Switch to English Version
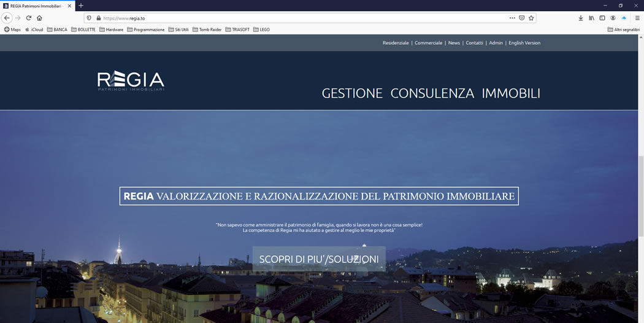This screenshot has height=323, width=644. pos(524,43)
